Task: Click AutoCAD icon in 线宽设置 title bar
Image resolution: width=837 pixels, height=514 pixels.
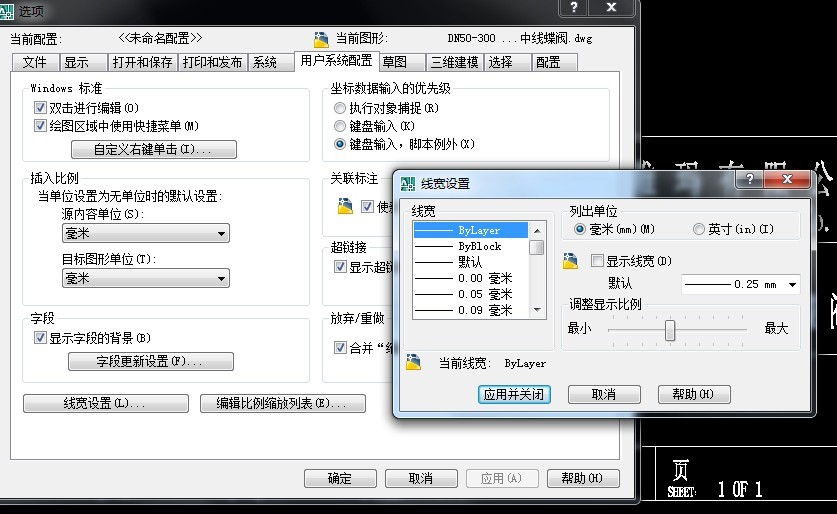Action: pyautogui.click(x=408, y=184)
